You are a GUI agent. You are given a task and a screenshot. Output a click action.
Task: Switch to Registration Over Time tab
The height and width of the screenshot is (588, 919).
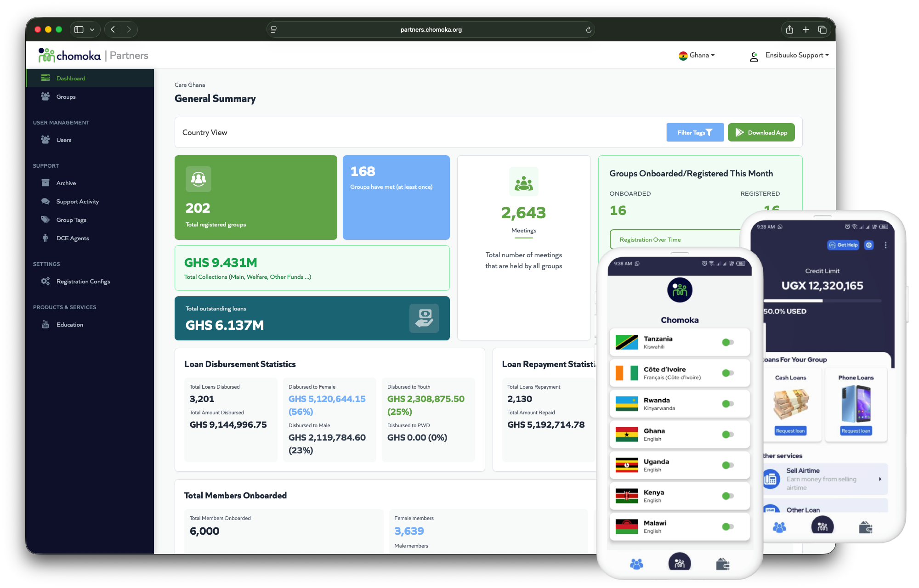pos(649,239)
